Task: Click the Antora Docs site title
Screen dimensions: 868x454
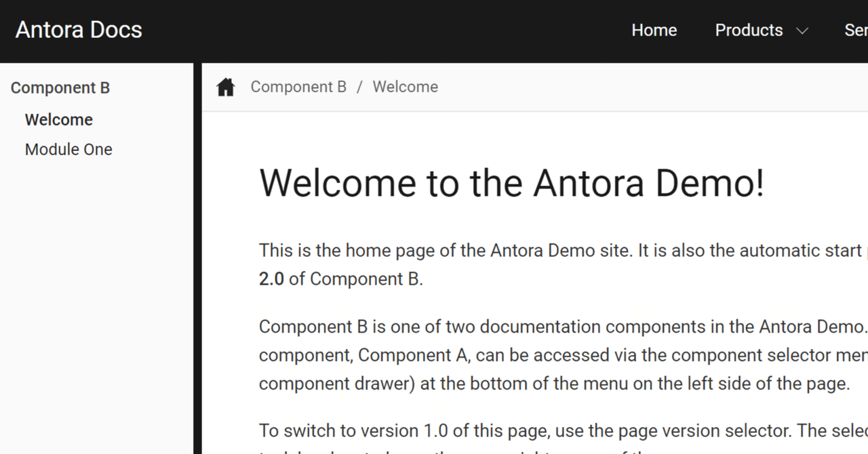Action: coord(78,29)
